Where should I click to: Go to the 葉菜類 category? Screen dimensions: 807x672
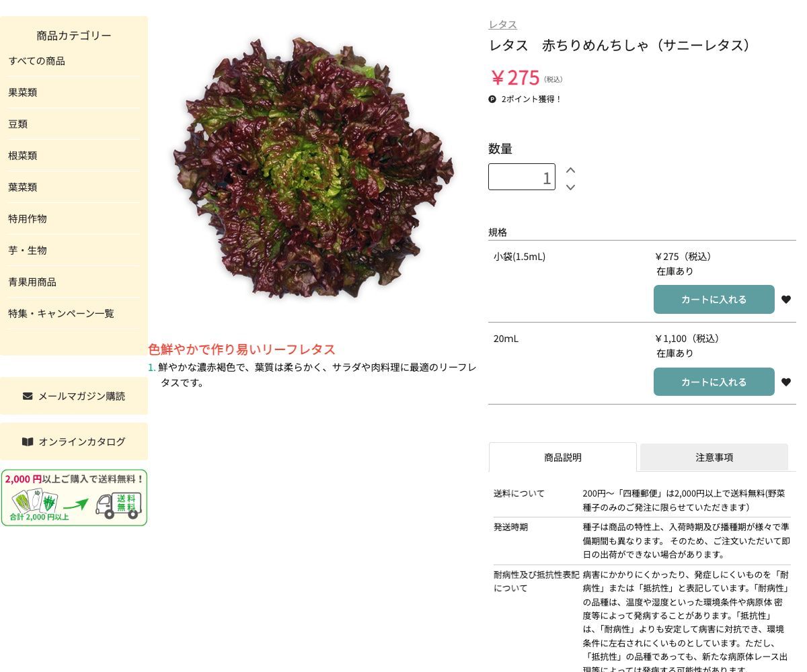(x=23, y=187)
